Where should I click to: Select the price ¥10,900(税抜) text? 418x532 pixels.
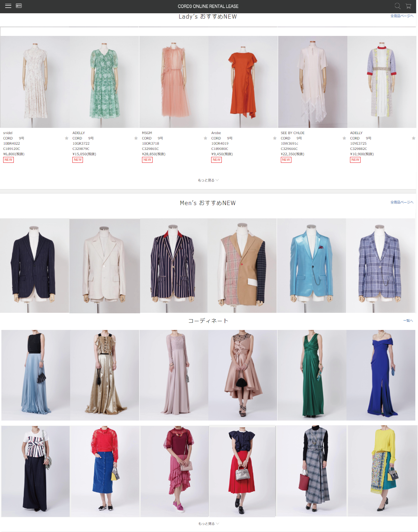coord(362,154)
